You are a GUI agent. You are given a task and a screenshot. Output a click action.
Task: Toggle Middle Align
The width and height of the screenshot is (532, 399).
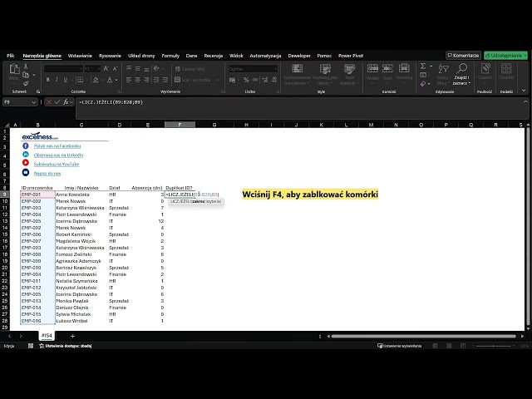138,68
